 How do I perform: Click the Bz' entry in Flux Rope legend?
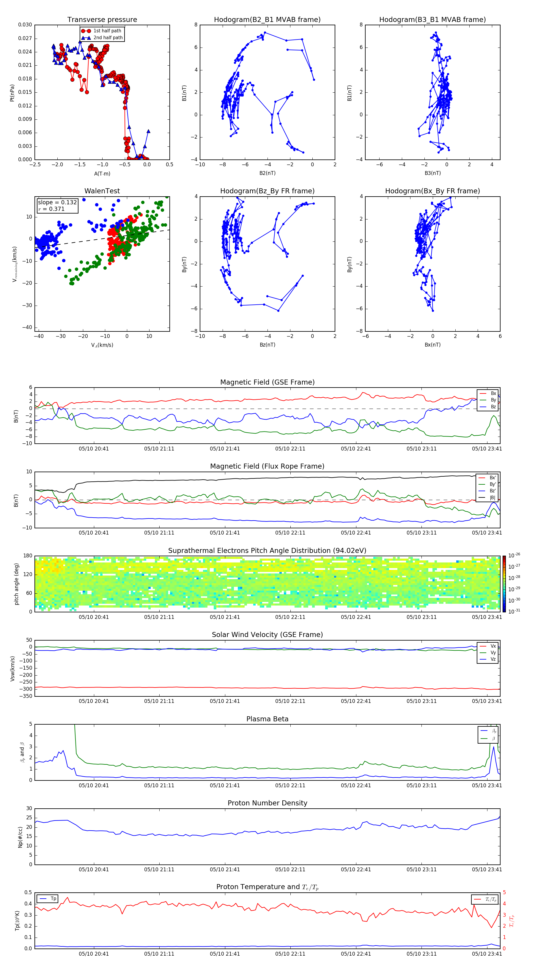point(487,491)
